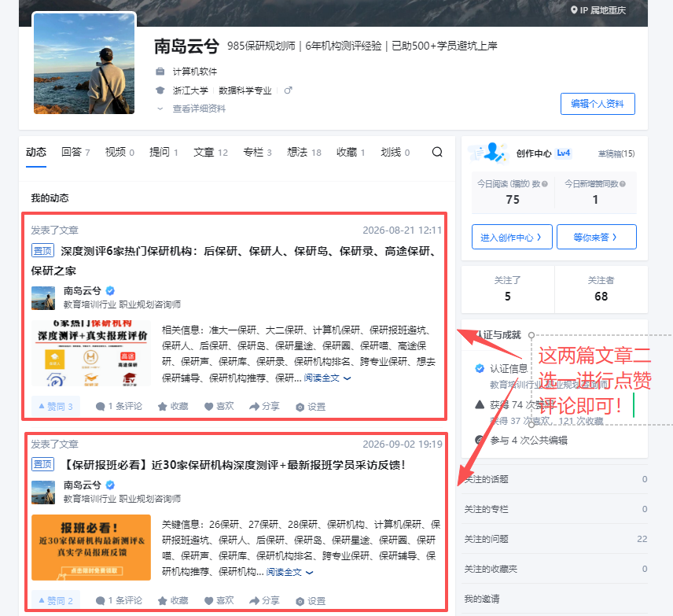The width and height of the screenshot is (673, 616).
Task: Switch to the 回答 tab
Action: [75, 152]
